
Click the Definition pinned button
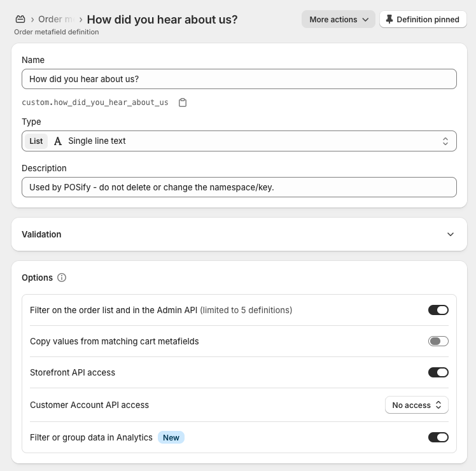423,20
